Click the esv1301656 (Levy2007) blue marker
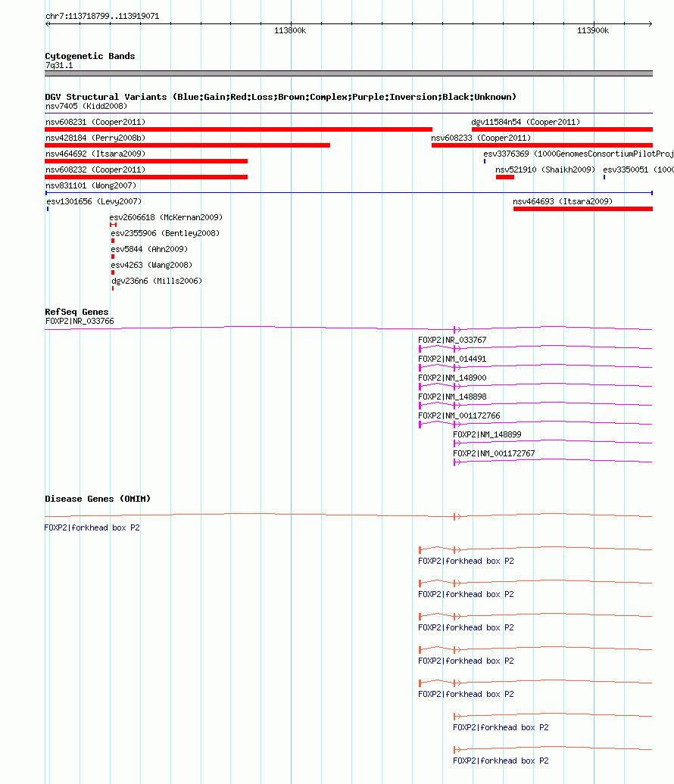The height and width of the screenshot is (784, 674). pyautogui.click(x=48, y=209)
